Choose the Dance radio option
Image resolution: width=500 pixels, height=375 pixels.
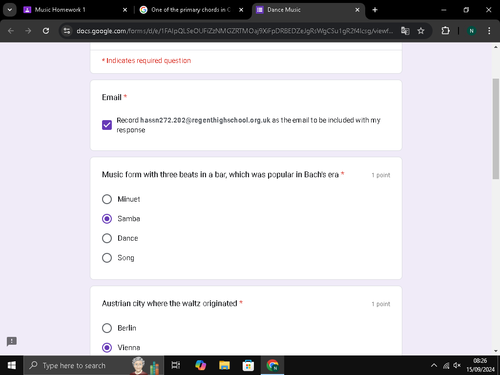pyautogui.click(x=107, y=238)
